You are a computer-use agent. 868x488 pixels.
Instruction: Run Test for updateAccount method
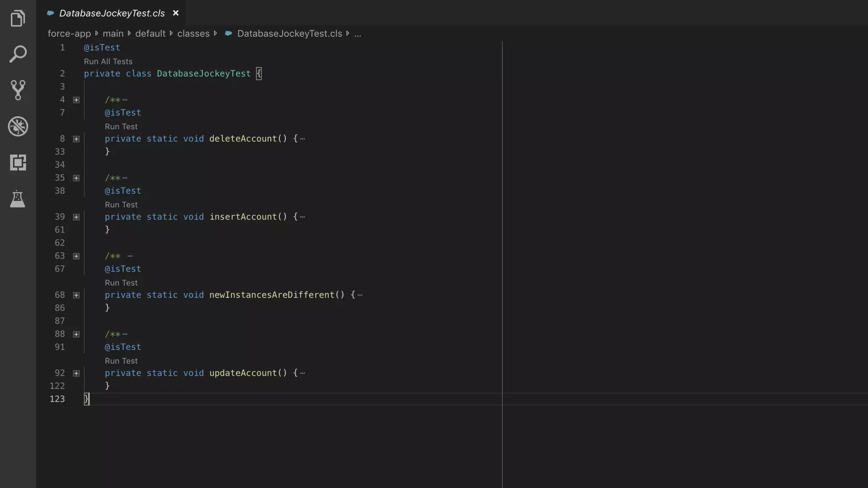tap(121, 361)
